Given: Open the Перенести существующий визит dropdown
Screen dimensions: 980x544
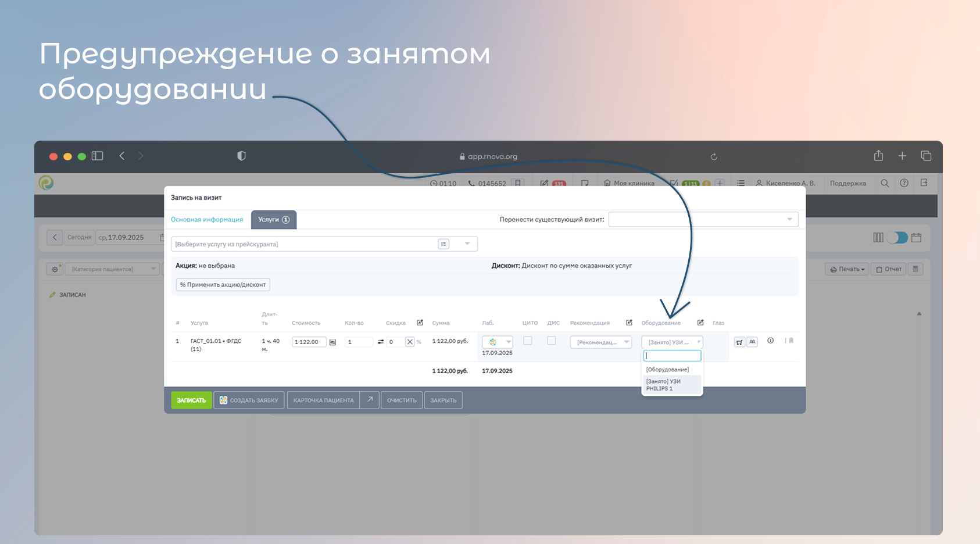Looking at the screenshot, I should point(703,219).
